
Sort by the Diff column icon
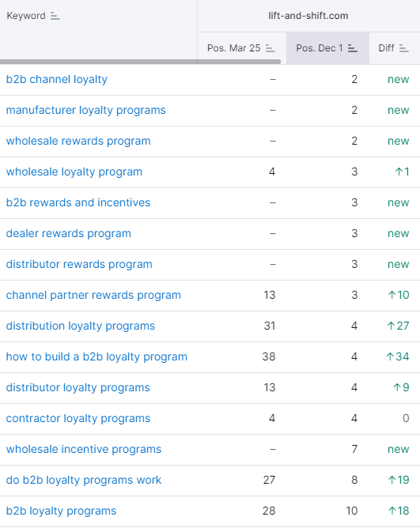pyautogui.click(x=404, y=48)
